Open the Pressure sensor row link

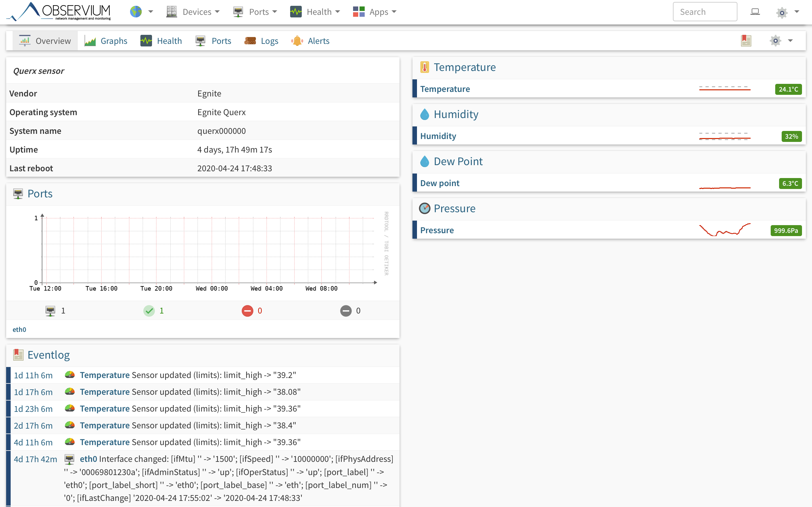pyautogui.click(x=437, y=230)
